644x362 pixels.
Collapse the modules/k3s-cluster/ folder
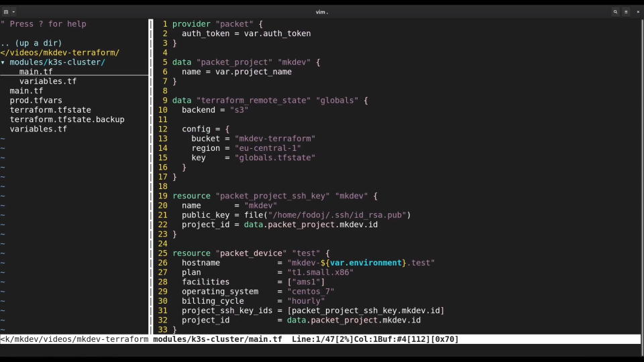click(x=3, y=62)
